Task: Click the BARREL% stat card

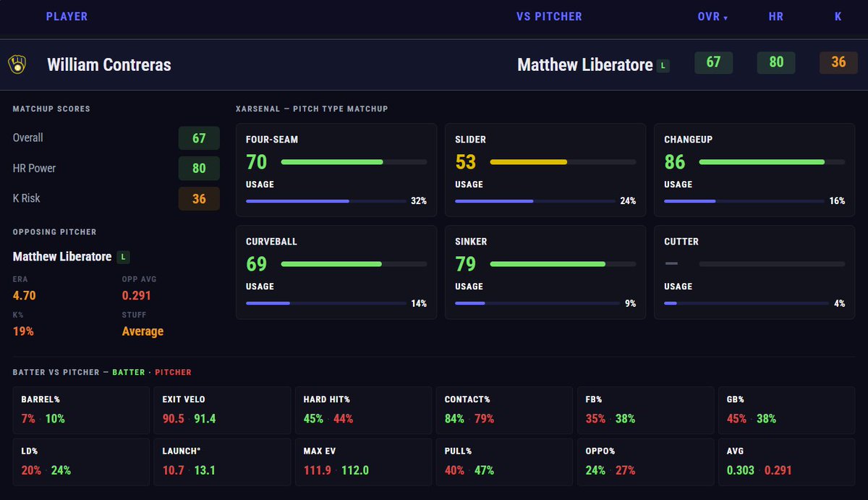Action: tap(81, 410)
